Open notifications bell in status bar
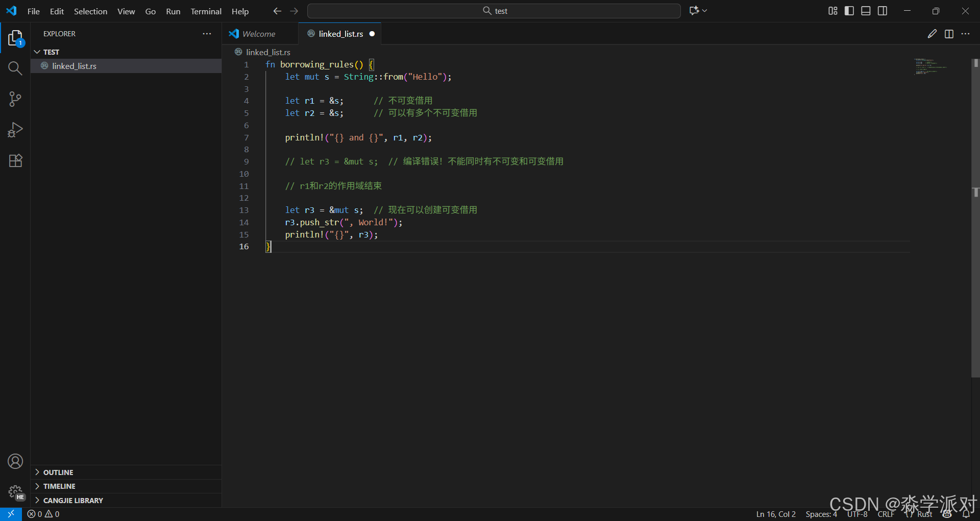The height and width of the screenshot is (521, 980). click(x=966, y=514)
